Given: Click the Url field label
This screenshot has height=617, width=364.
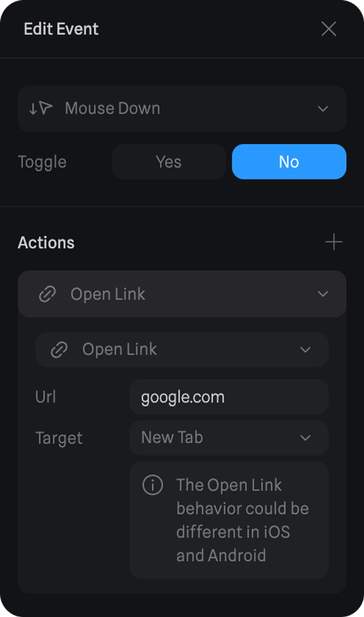Looking at the screenshot, I should pos(46,397).
